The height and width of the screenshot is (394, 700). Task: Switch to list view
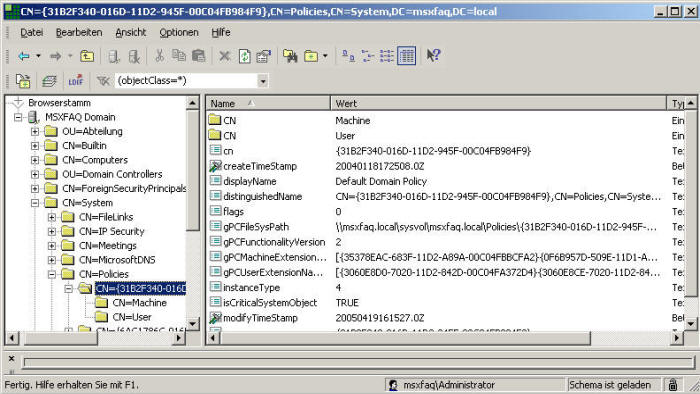pos(387,56)
